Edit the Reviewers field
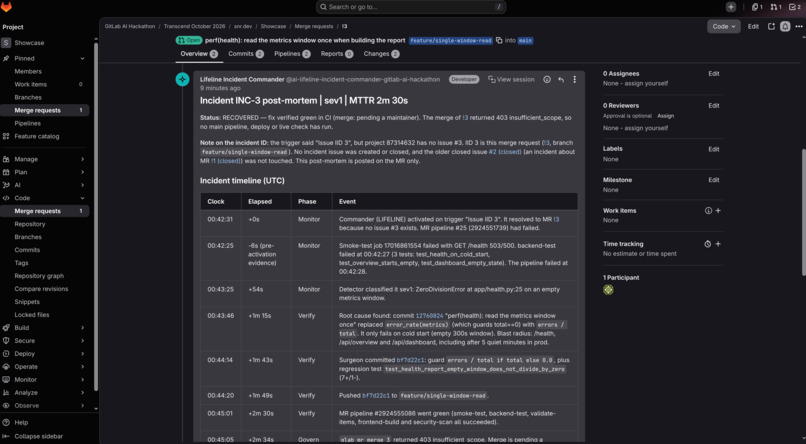 tap(713, 106)
